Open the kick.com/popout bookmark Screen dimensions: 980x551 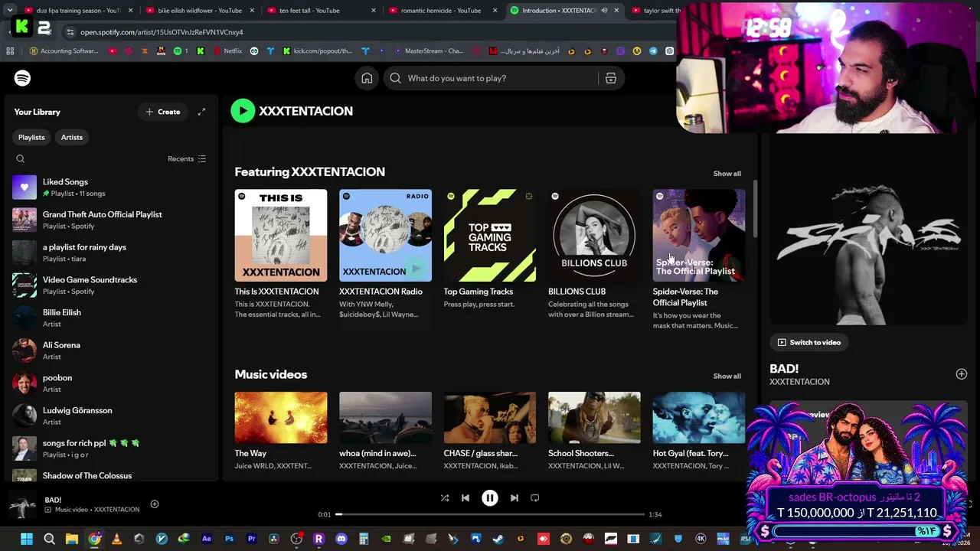tap(317, 51)
